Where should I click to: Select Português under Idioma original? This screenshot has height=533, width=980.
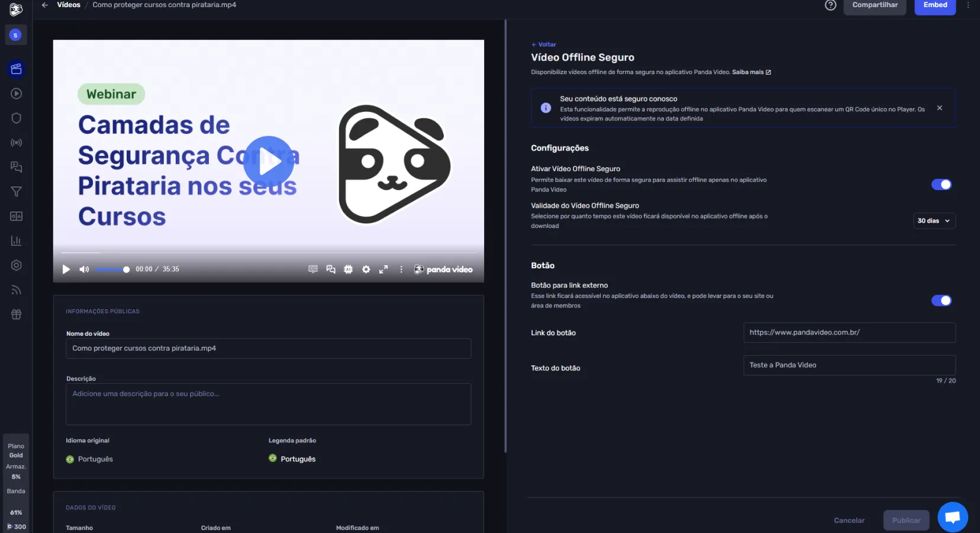pos(89,459)
